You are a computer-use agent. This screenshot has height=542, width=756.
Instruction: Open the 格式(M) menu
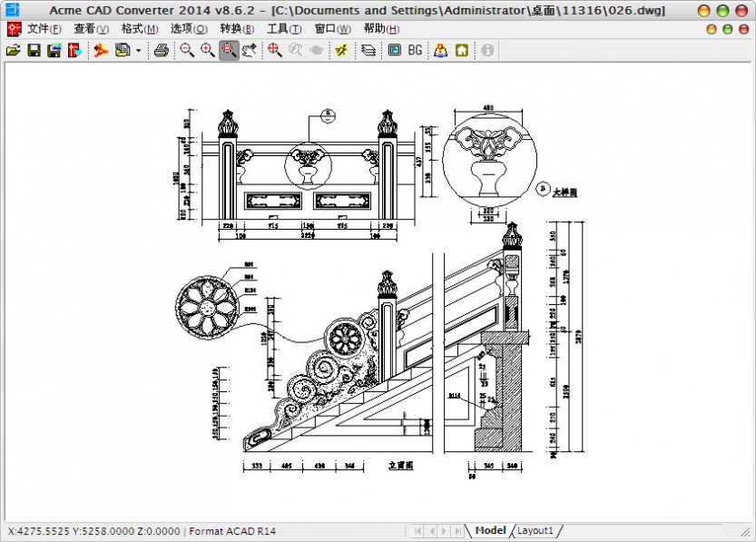click(x=140, y=29)
